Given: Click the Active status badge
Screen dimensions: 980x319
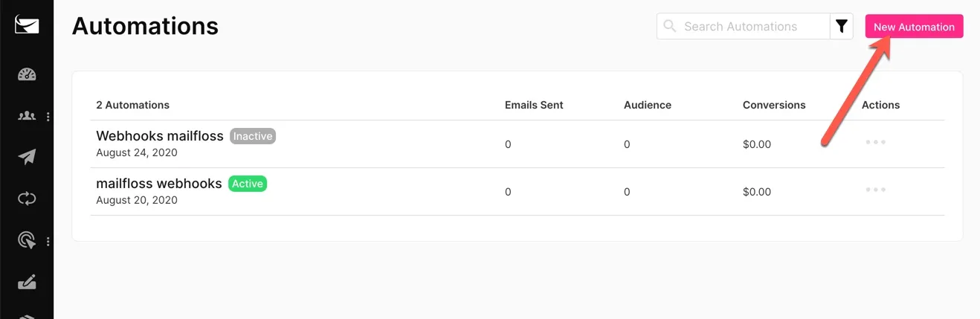Looking at the screenshot, I should tap(248, 183).
